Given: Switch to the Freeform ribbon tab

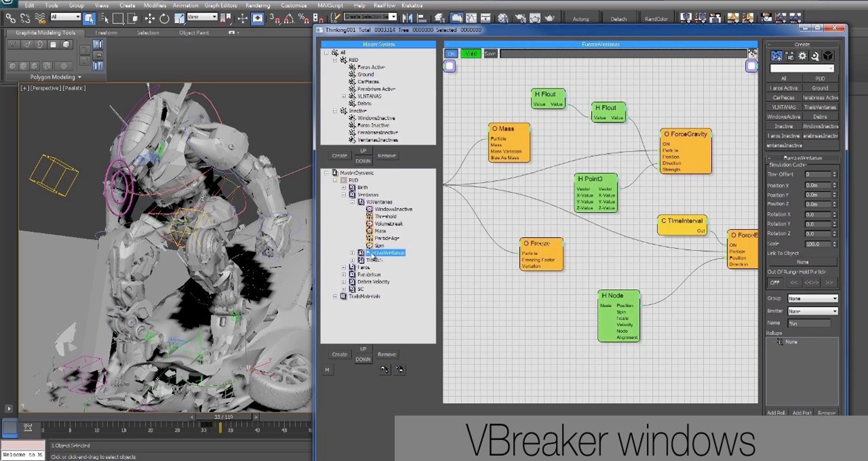Looking at the screenshot, I should pos(106,33).
